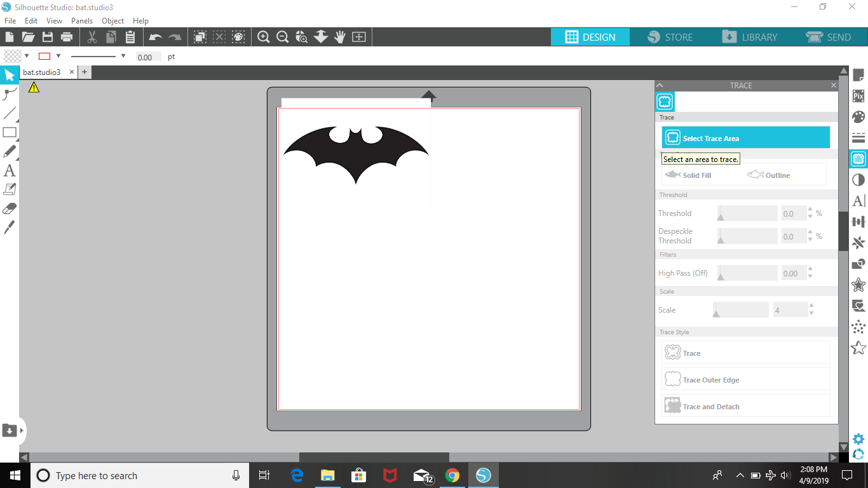Click the Trace Outer Edge button
868x488 pixels.
746,379
